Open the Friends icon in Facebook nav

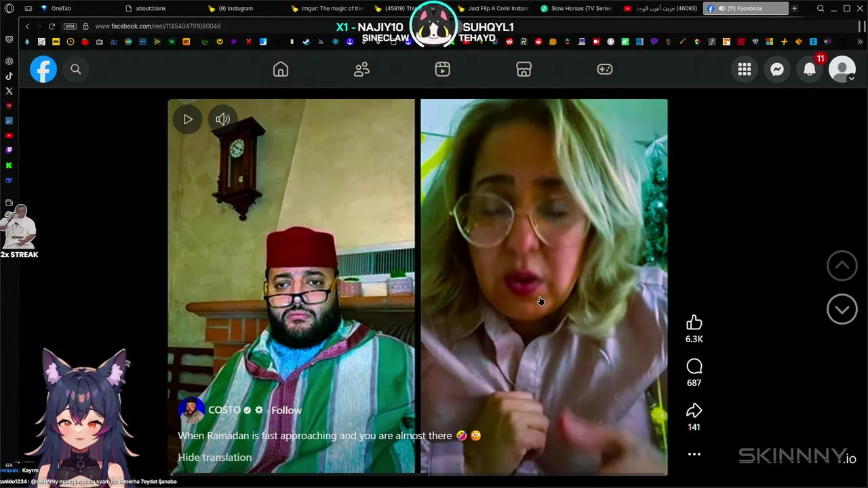tap(361, 69)
